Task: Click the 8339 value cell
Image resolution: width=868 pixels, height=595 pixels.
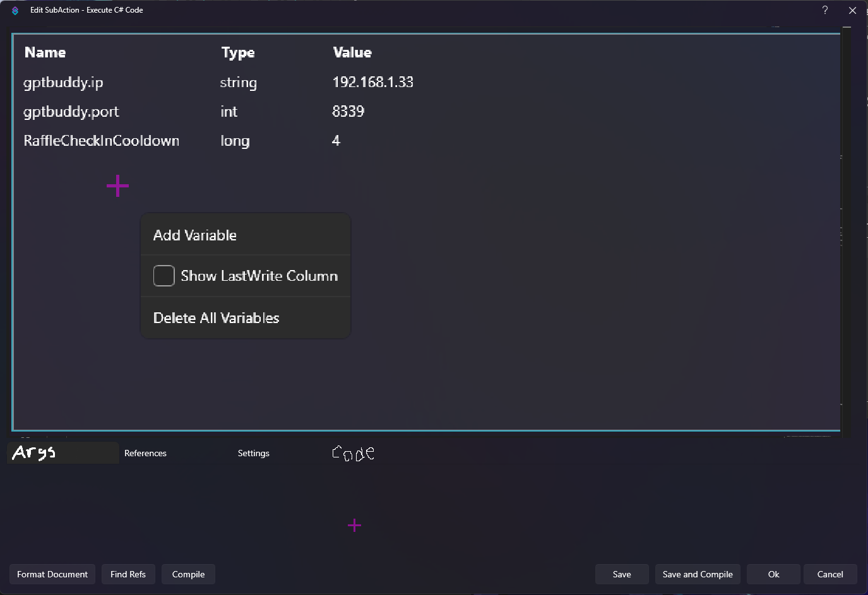Action: click(x=348, y=111)
